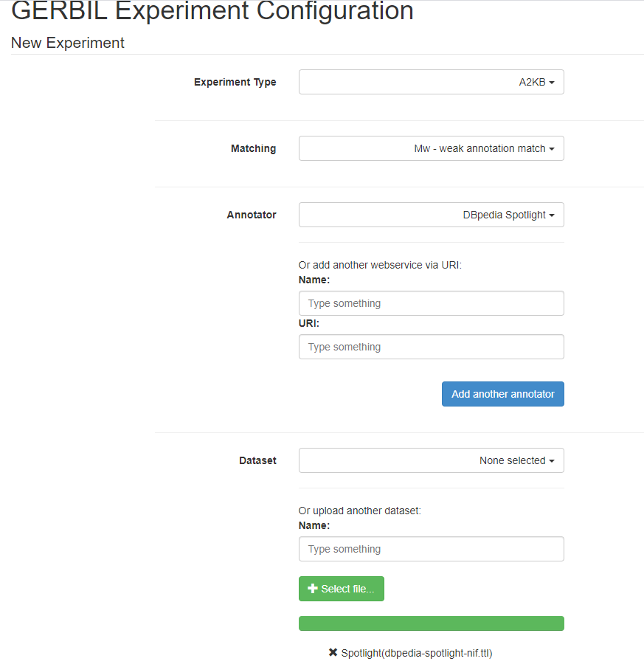
Task: Click the Add another annotator button
Action: (502, 393)
